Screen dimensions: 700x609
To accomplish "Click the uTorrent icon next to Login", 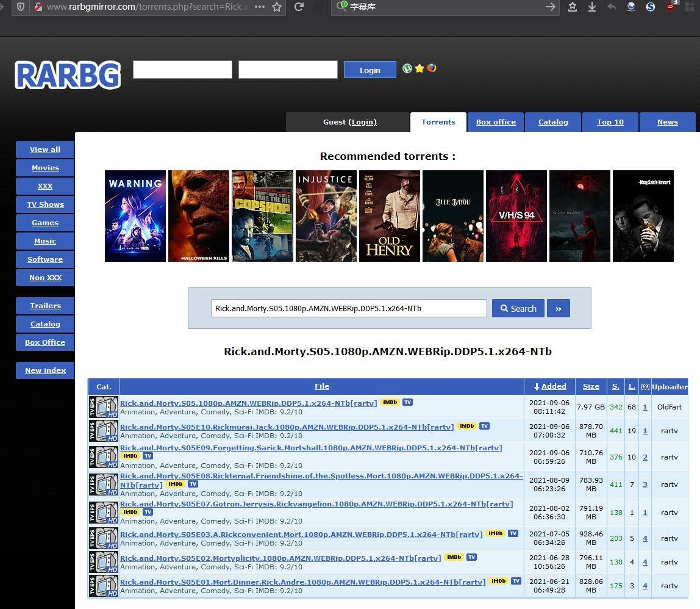I will click(407, 68).
